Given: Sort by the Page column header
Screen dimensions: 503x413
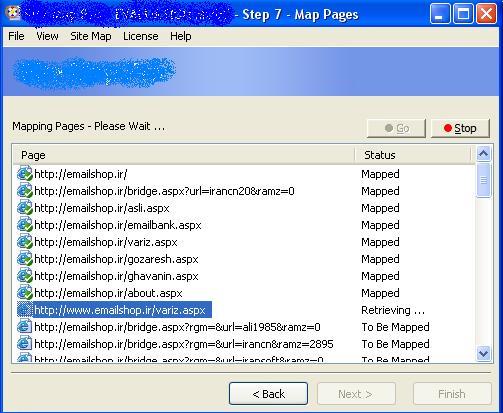Looking at the screenshot, I should 184,155.
